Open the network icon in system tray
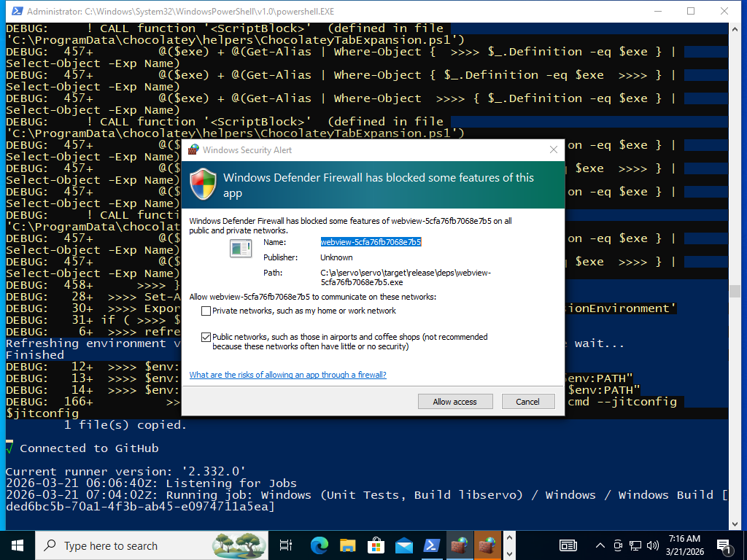747x560 pixels. (635, 545)
